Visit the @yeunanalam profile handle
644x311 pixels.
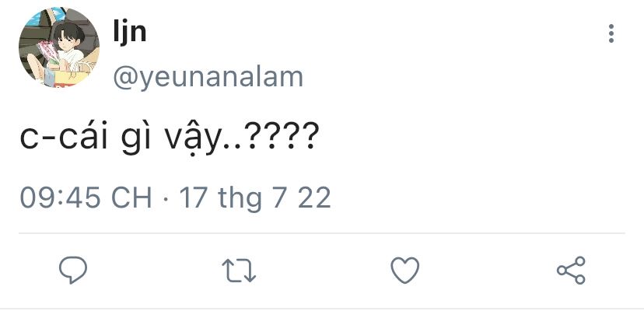tap(208, 77)
